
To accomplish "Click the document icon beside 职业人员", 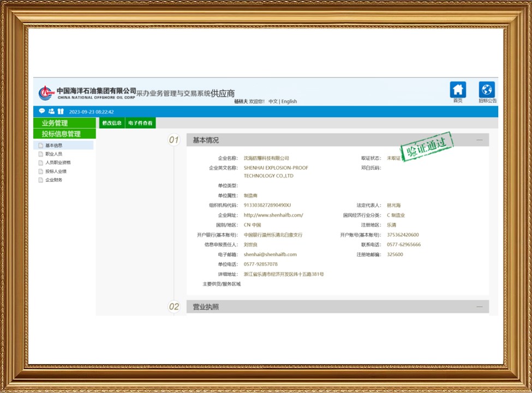I will tap(40, 154).
